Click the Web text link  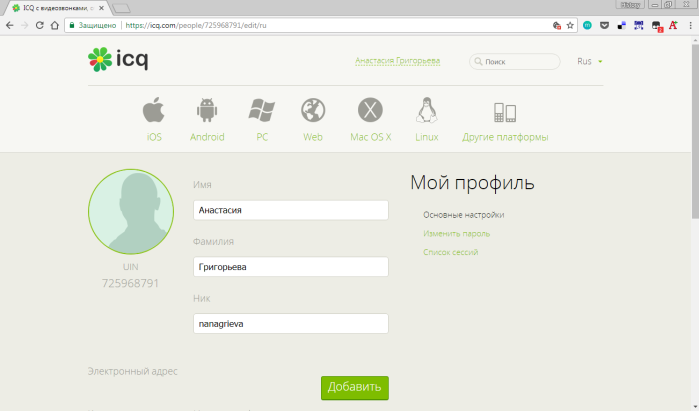tap(313, 137)
